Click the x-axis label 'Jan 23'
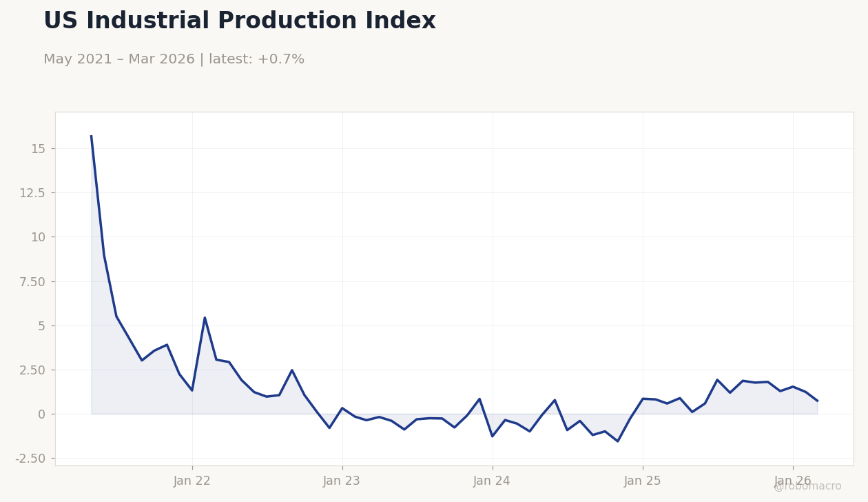The height and width of the screenshot is (502, 868). point(342,481)
